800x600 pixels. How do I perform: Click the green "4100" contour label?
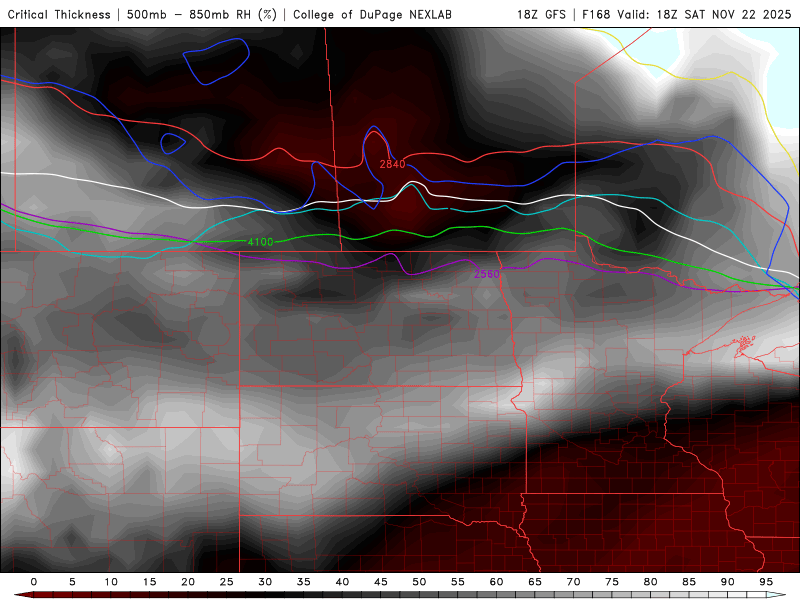(260, 242)
